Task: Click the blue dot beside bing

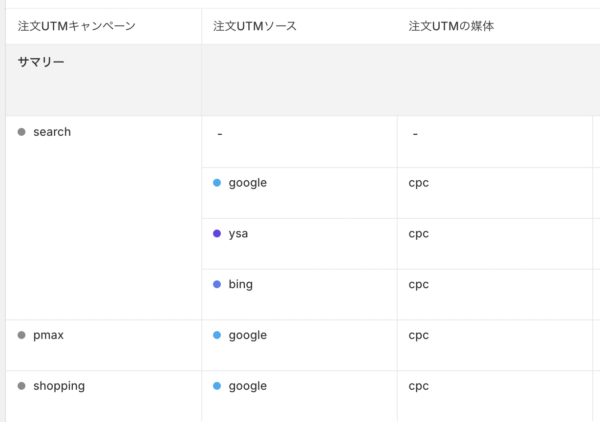Action: click(x=217, y=284)
